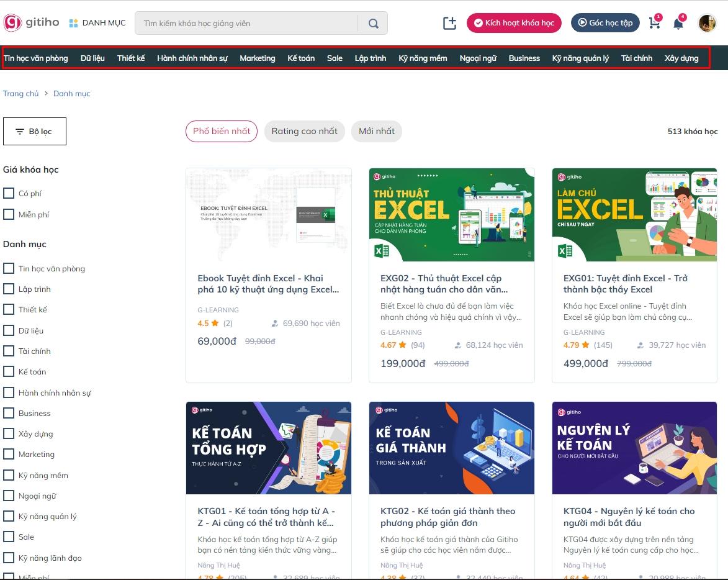Image resolution: width=728 pixels, height=580 pixels.
Task: Open EXG01: Tuyệt đỉnh Excel title link
Action: pyautogui.click(x=626, y=284)
